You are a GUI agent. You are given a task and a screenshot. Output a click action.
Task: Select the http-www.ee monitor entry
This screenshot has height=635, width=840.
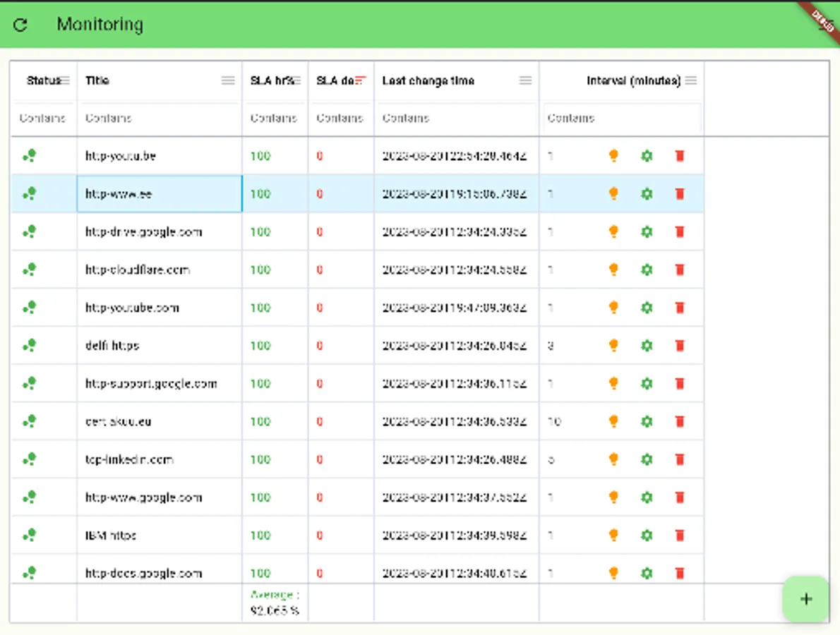click(159, 194)
